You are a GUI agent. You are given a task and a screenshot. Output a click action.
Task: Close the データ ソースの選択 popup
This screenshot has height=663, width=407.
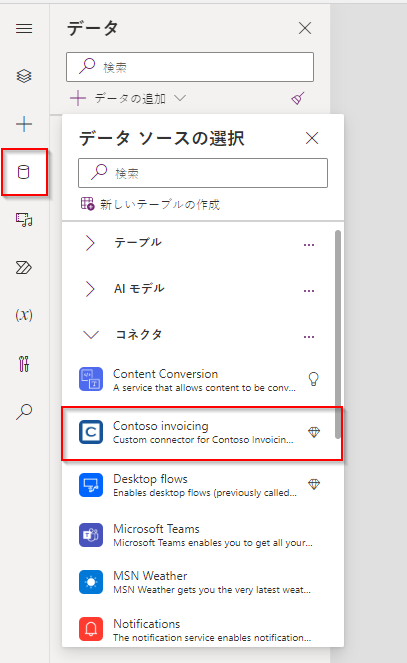click(x=312, y=138)
